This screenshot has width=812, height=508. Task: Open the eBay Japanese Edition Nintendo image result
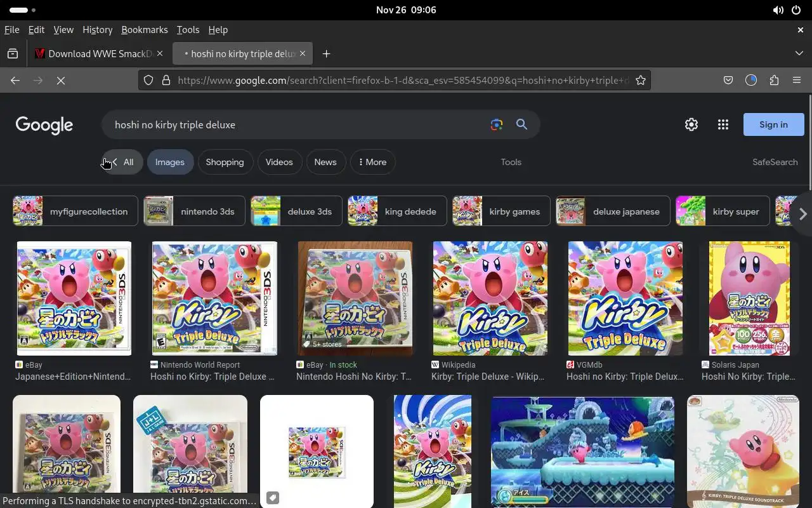[x=74, y=298]
